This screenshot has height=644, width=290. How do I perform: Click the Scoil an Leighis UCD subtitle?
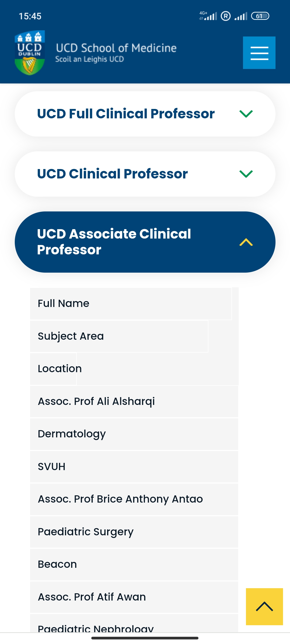[89, 59]
